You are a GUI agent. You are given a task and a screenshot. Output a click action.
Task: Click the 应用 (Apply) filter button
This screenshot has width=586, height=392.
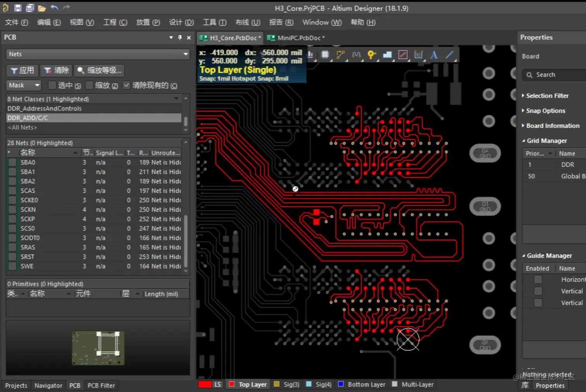22,70
